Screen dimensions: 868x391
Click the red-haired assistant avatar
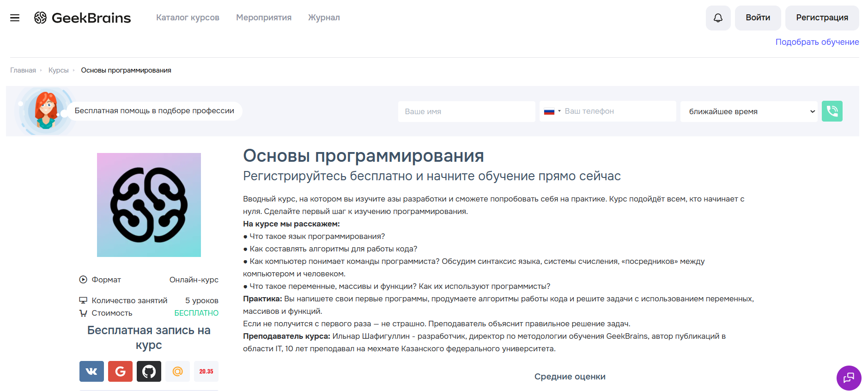(x=46, y=111)
